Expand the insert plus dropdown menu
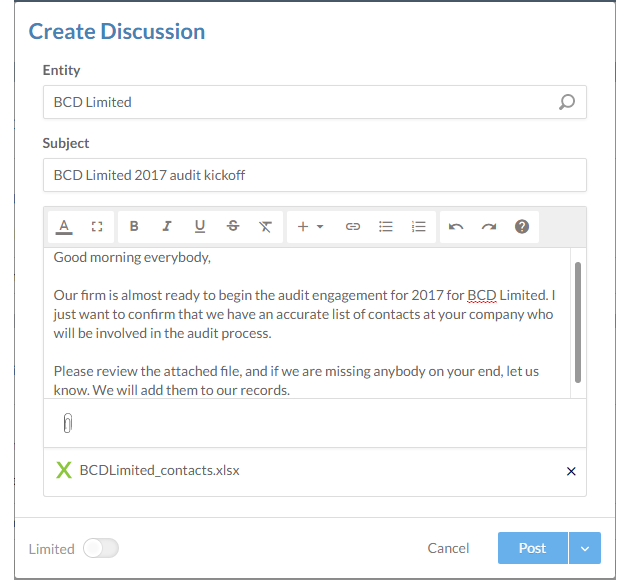 (310, 227)
